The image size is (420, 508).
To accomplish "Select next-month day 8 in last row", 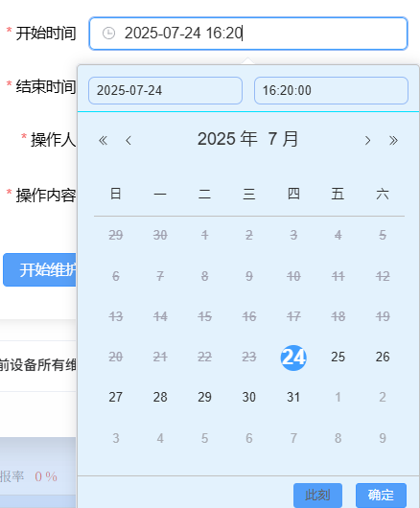I will (x=338, y=438).
